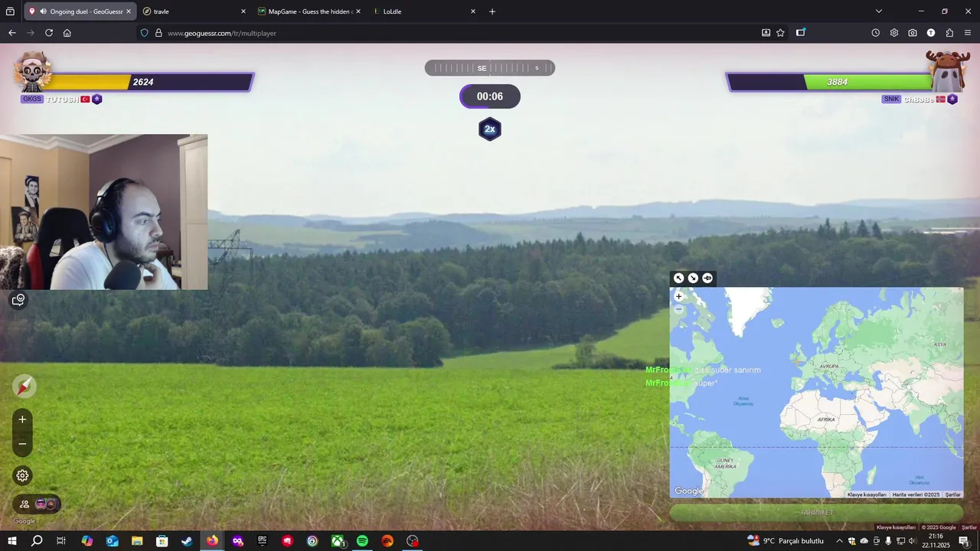
Task: Show hidden system tray icons
Action: pyautogui.click(x=839, y=541)
